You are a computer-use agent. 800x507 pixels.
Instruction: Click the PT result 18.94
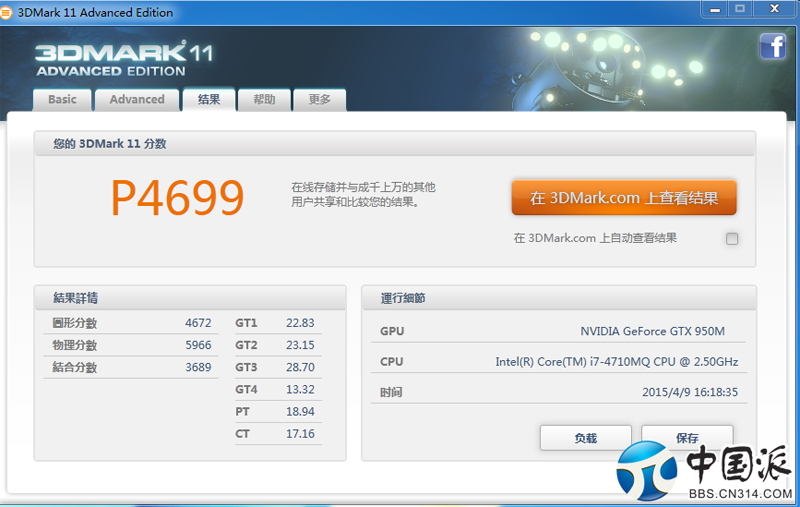pyautogui.click(x=300, y=412)
